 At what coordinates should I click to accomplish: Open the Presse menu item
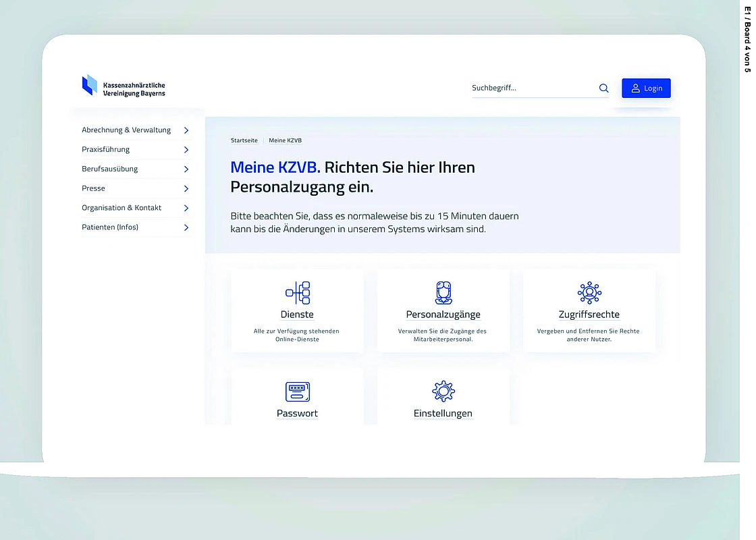coord(94,188)
